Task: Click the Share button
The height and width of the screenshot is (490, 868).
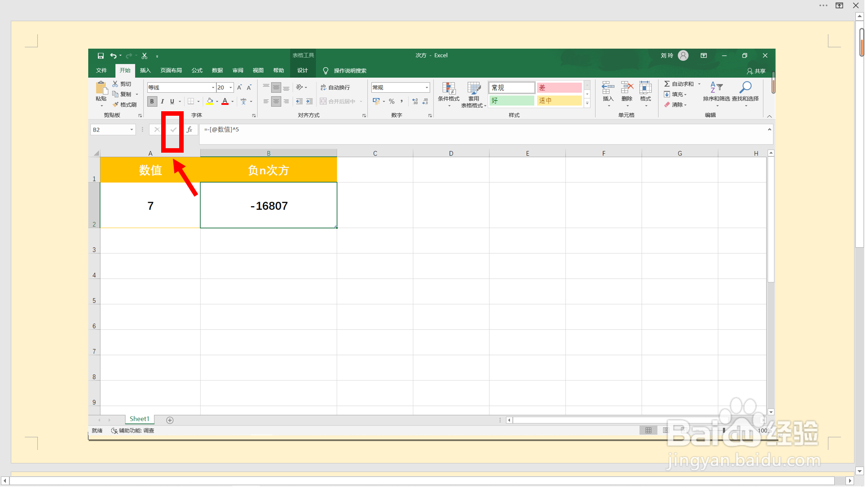Action: [756, 71]
